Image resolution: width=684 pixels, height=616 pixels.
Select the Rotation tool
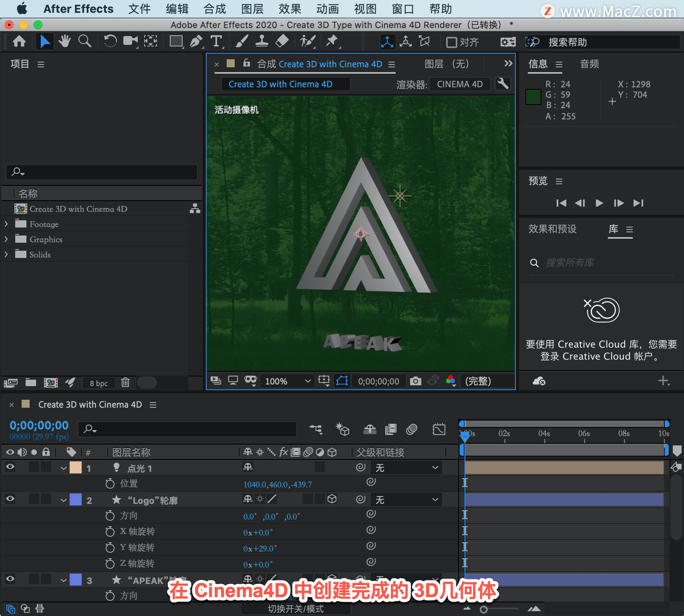pyautogui.click(x=110, y=41)
